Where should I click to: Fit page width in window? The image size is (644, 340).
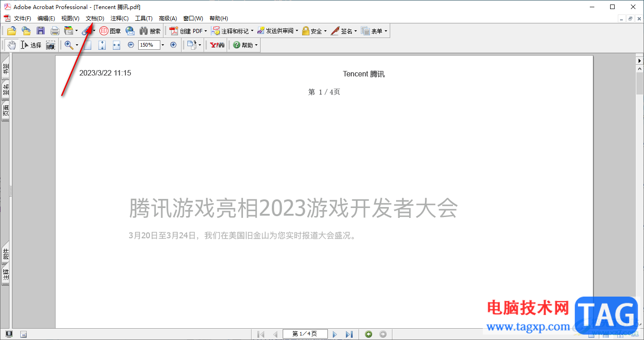click(x=117, y=45)
